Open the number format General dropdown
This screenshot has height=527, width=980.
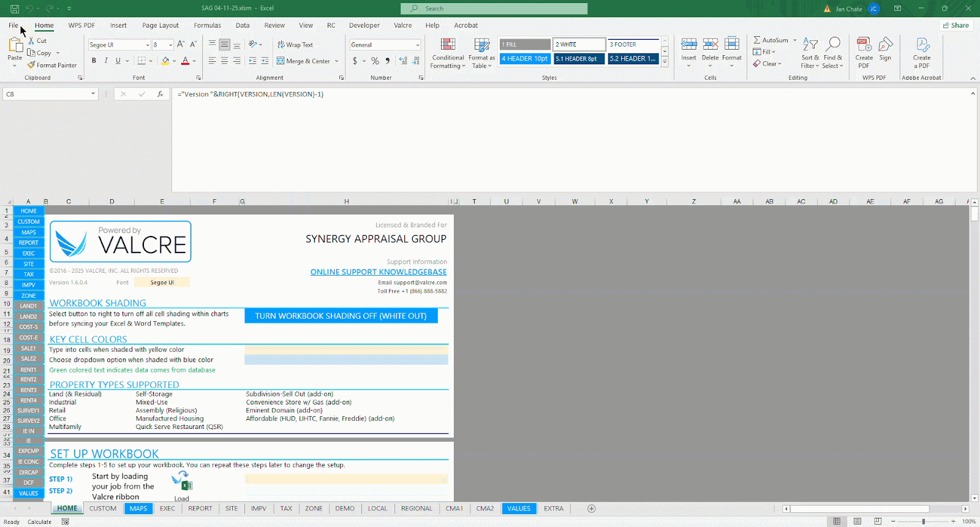point(418,45)
